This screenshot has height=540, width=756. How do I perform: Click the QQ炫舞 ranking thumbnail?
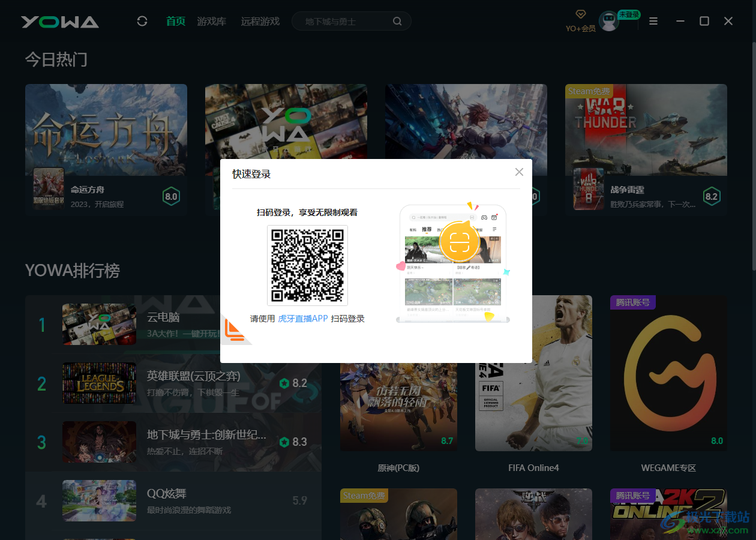[99, 501]
